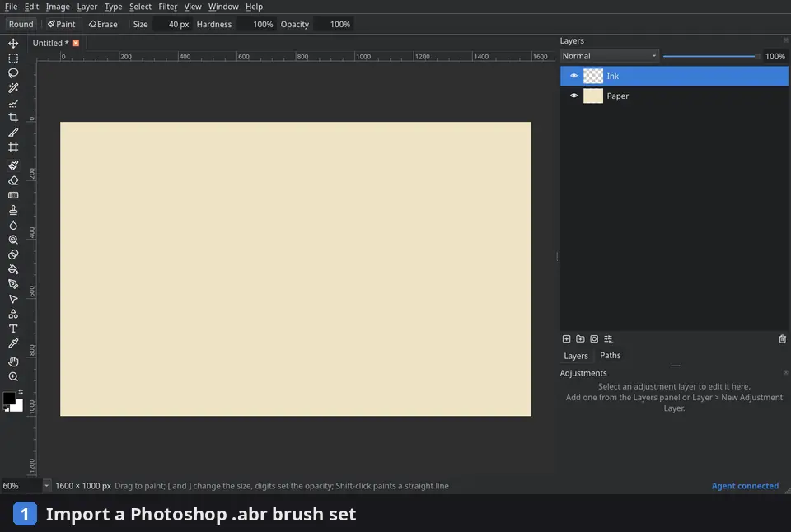The height and width of the screenshot is (532, 791).
Task: Select the Paintbrush tool
Action: click(x=13, y=166)
